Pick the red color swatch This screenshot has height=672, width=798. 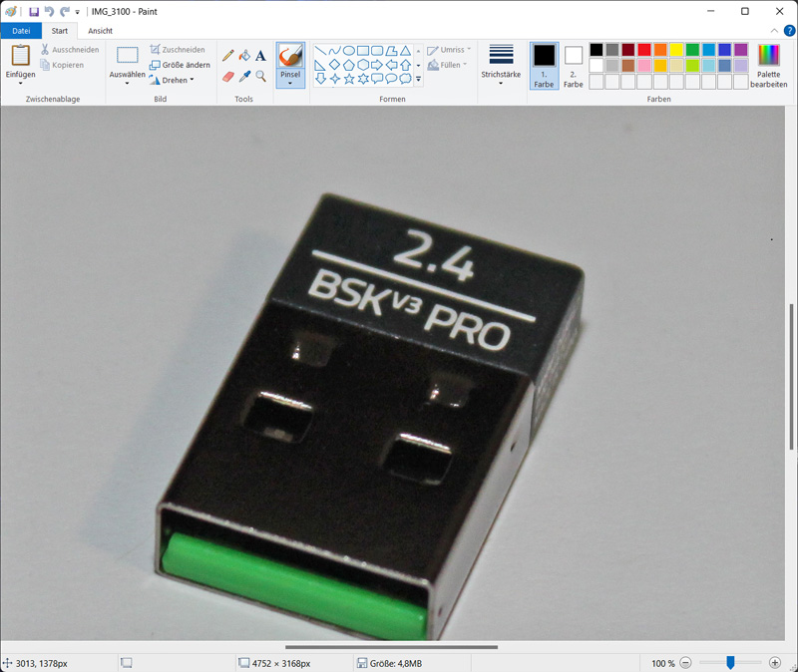pos(644,49)
